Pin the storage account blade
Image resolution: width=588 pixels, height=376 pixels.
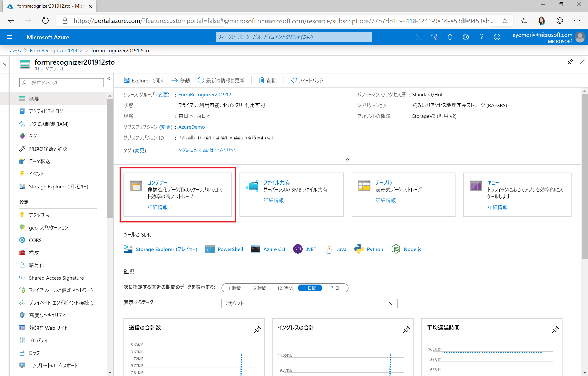[x=570, y=62]
